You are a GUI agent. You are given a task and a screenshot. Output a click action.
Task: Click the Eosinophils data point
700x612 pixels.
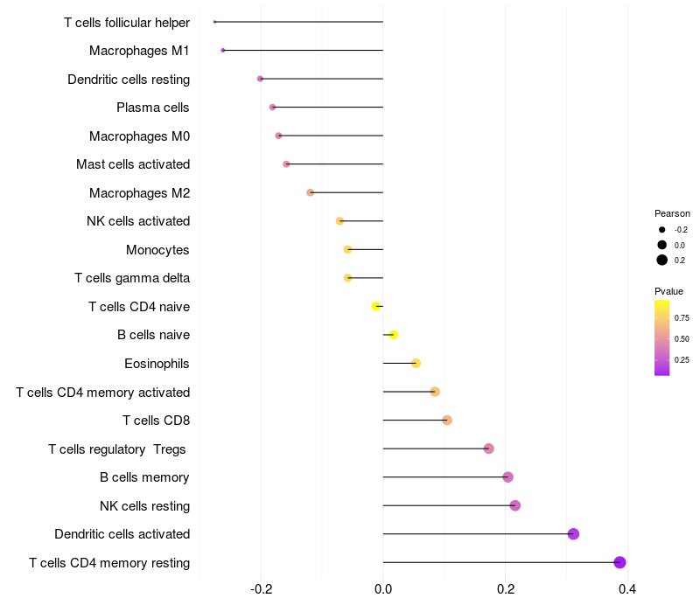pos(416,363)
